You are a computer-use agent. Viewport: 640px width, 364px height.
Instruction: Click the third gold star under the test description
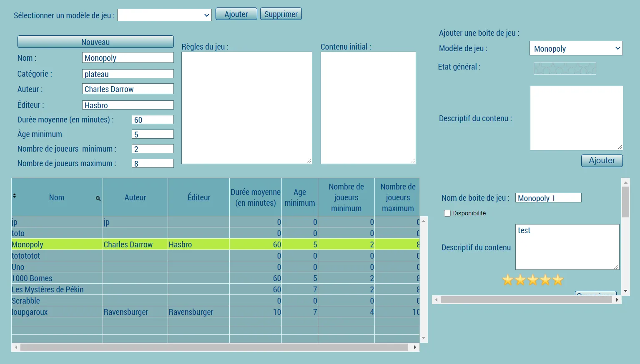[533, 280]
